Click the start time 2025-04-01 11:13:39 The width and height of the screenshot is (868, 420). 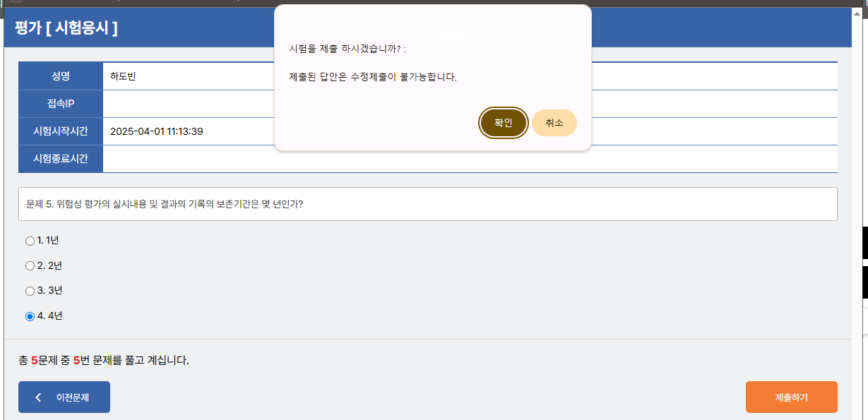click(157, 131)
